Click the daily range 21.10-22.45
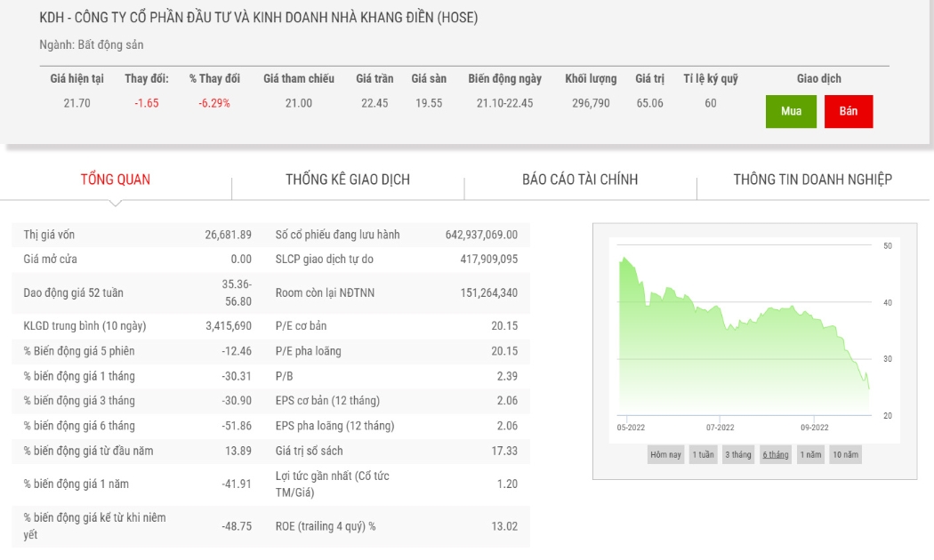 (504, 103)
